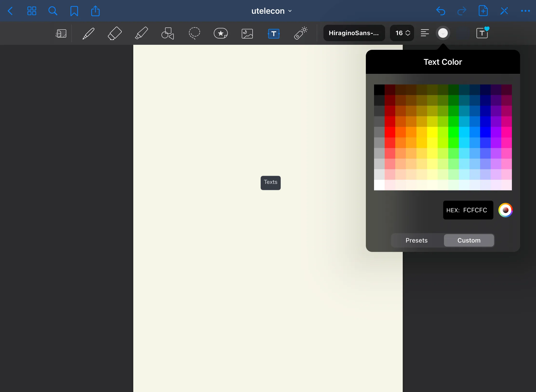
Task: Select the Highlighter tool
Action: pyautogui.click(x=141, y=33)
